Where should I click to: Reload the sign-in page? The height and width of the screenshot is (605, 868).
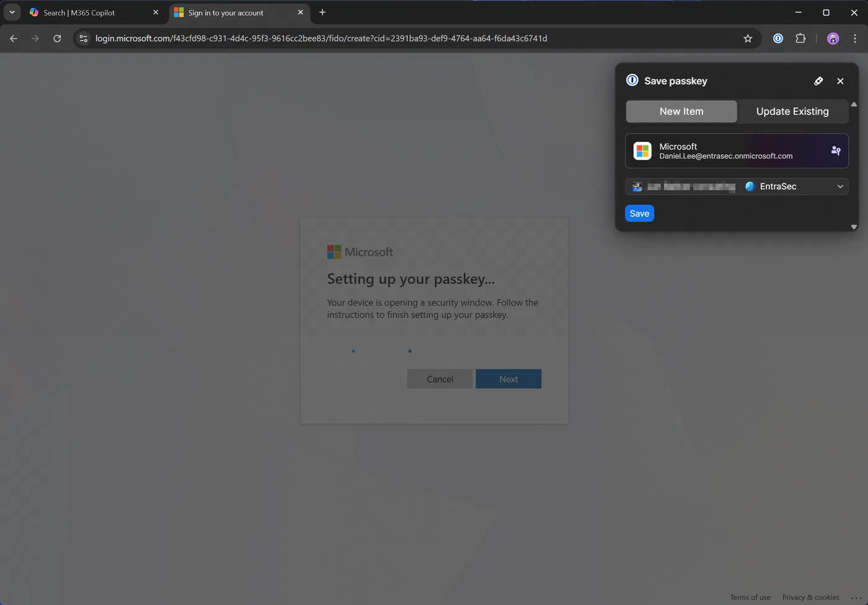57,38
